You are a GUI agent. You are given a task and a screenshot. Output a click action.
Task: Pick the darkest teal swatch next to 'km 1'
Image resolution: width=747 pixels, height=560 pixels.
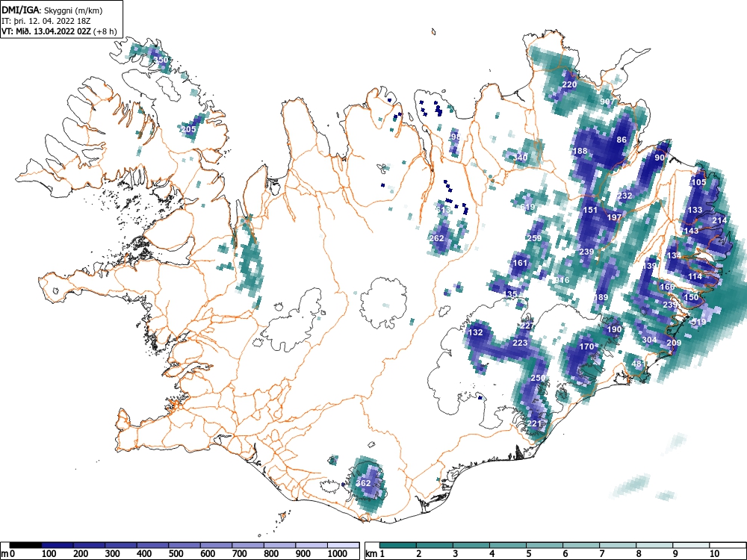(398, 545)
